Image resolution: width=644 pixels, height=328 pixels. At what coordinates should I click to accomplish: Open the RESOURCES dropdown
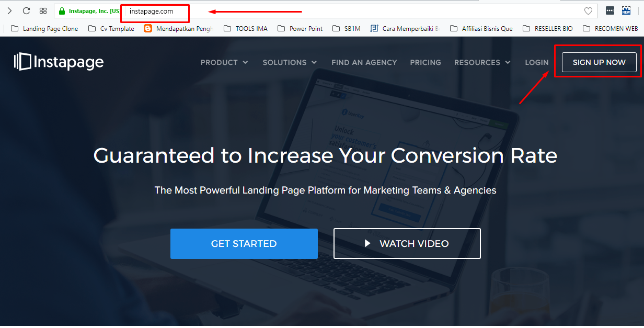[x=482, y=62]
